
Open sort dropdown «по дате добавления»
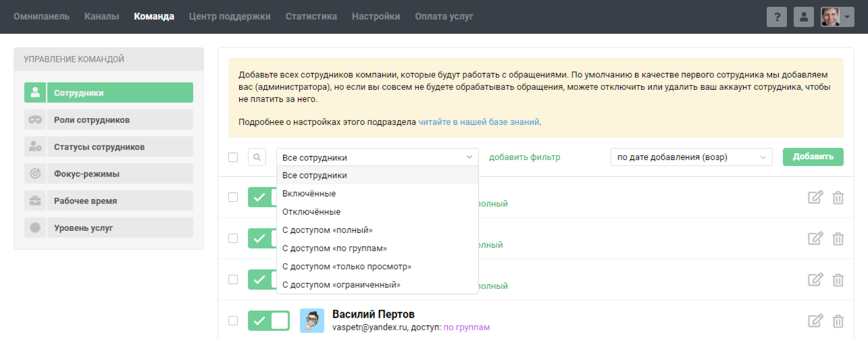(x=691, y=157)
